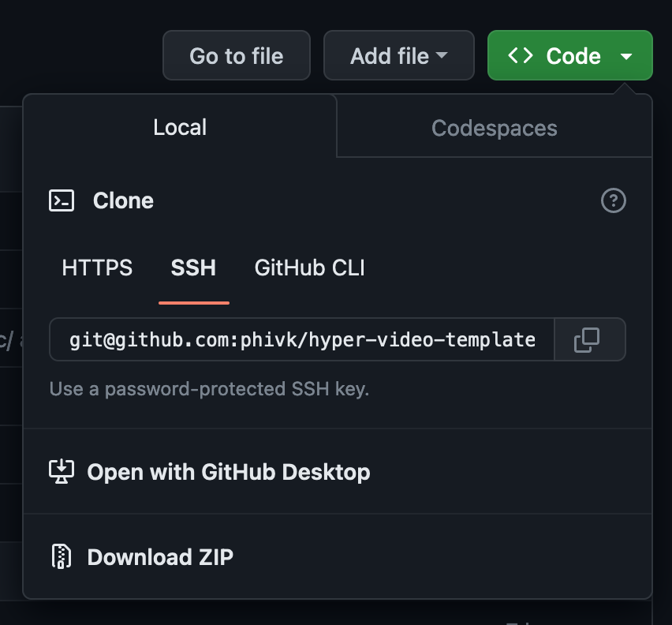Select the HTTPS clone option
Viewport: 672px width, 625px height.
tap(97, 268)
